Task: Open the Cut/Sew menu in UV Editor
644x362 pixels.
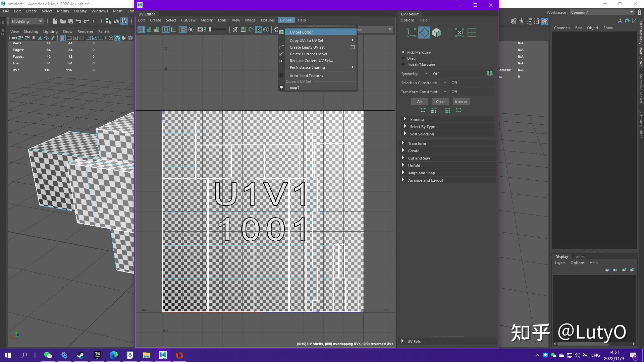Action: point(188,20)
